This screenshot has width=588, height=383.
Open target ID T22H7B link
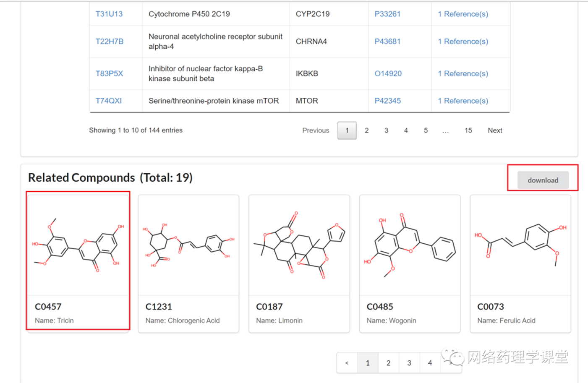pos(110,42)
